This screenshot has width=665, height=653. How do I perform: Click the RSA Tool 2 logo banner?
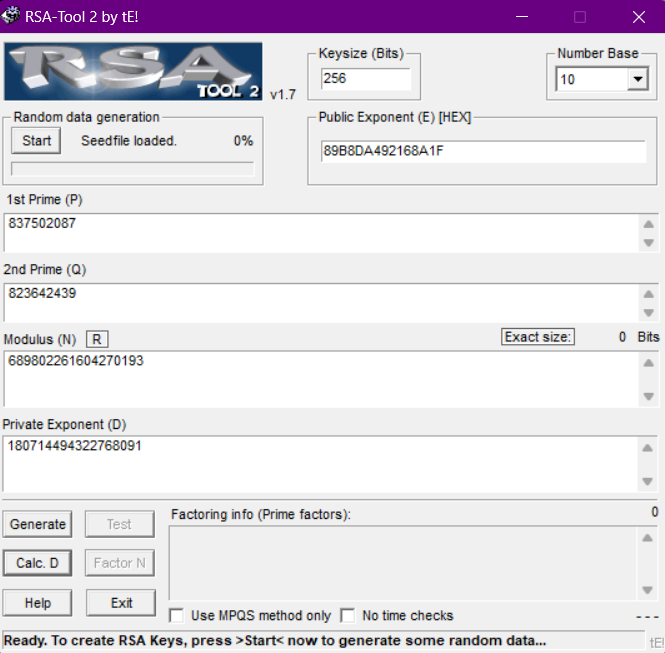coord(133,72)
